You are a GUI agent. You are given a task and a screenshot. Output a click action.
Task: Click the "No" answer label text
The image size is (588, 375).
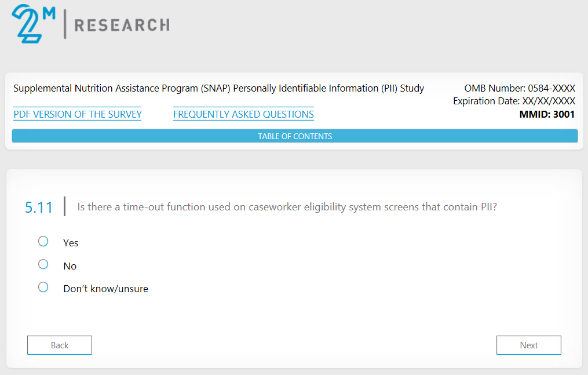(70, 266)
